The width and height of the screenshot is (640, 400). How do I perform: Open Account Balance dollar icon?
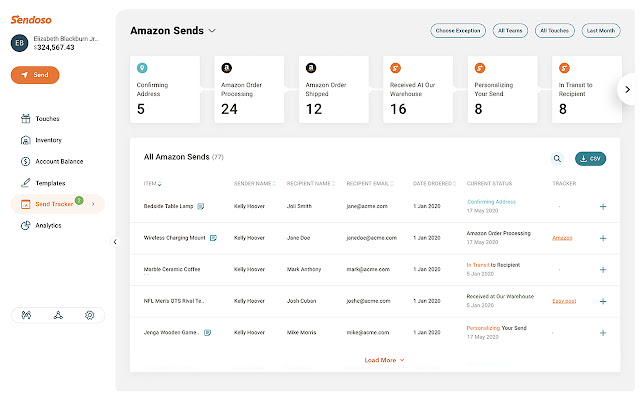coord(24,161)
